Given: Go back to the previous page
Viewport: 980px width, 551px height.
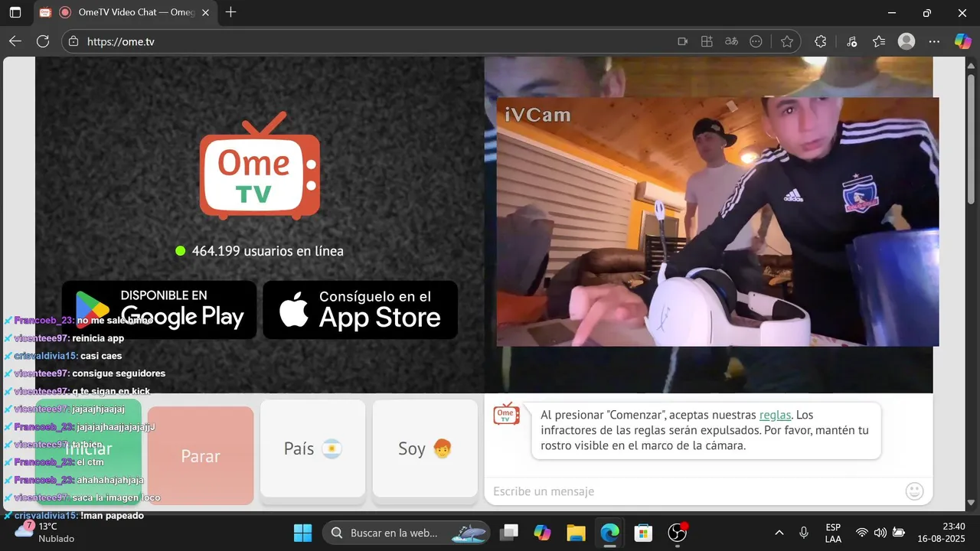Looking at the screenshot, I should pos(15,41).
